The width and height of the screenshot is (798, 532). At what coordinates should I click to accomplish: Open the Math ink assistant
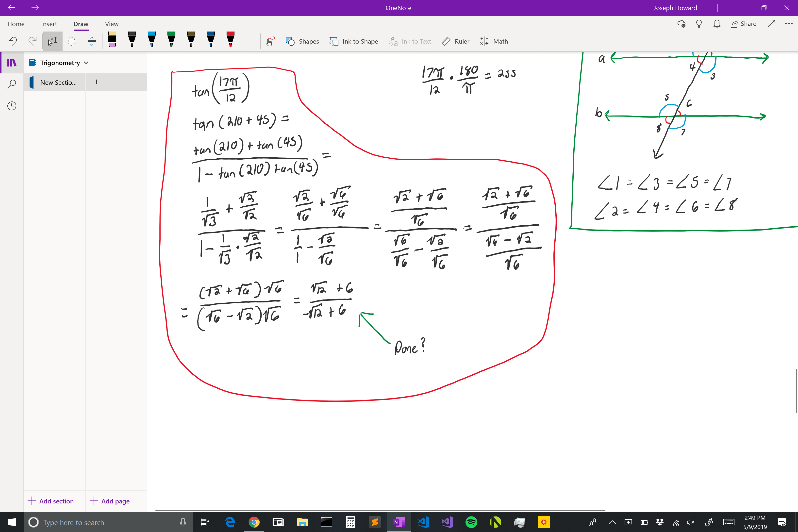tap(494, 41)
